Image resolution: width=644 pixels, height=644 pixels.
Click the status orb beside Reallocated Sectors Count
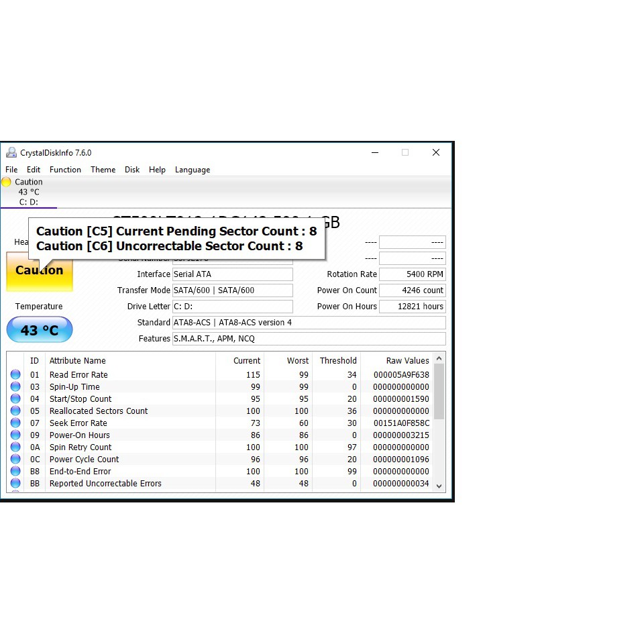(15, 411)
